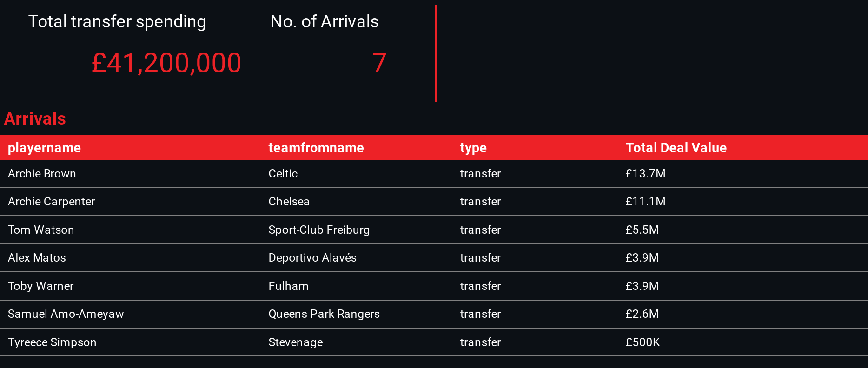The width and height of the screenshot is (868, 368).
Task: Sort by Total Deal Value header
Action: [x=676, y=148]
